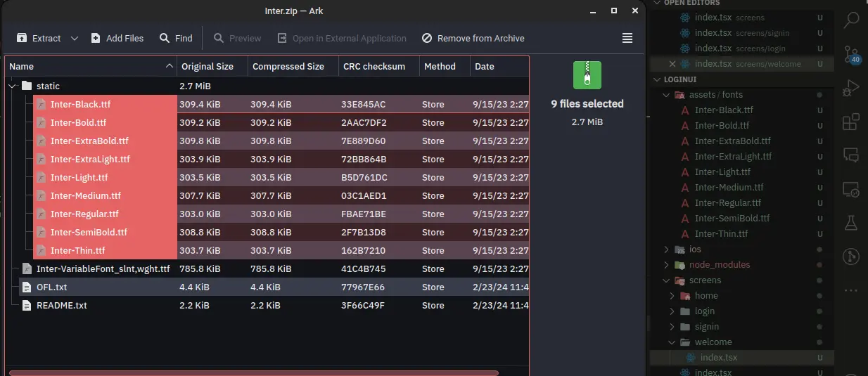Select Inter-Bold.ttf in the archive list
This screenshot has height=376, width=868.
(x=78, y=122)
